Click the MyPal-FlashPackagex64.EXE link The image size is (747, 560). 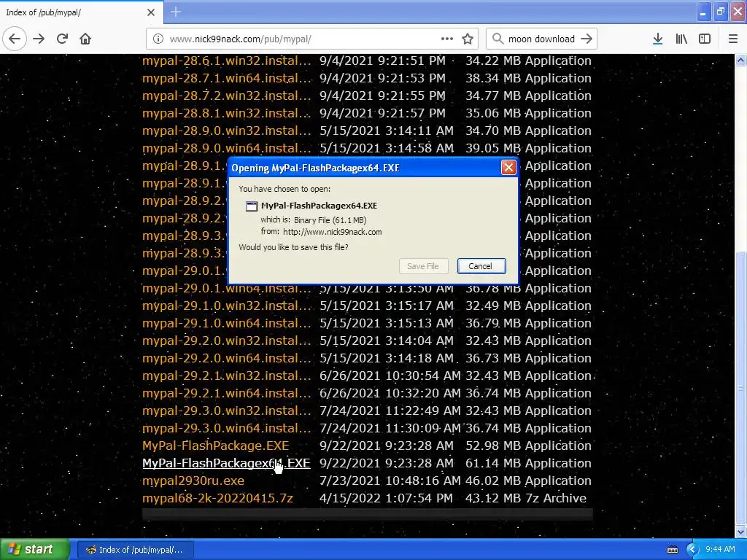(x=226, y=463)
